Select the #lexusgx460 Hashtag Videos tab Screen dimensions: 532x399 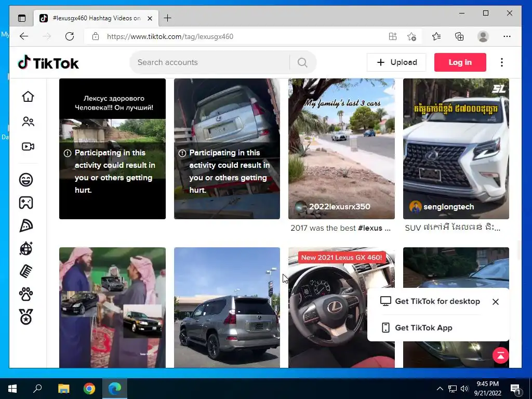coord(96,18)
